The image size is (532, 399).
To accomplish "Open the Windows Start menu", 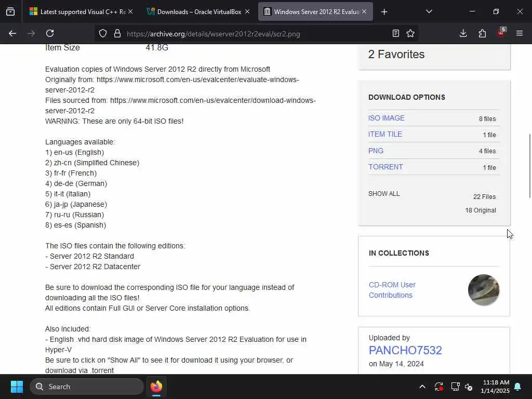I will (x=17, y=387).
